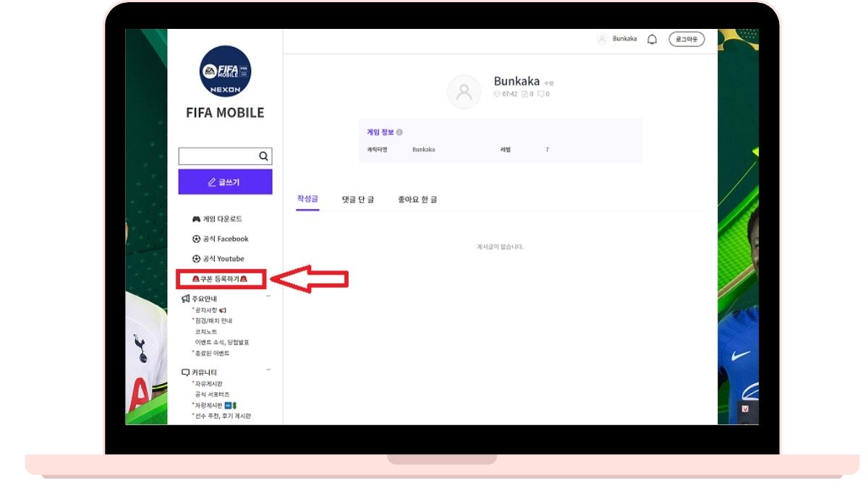Screen dimensions: 868x488
Task: Click the megaphone icon beside 주요안내
Action: pyautogui.click(x=186, y=299)
